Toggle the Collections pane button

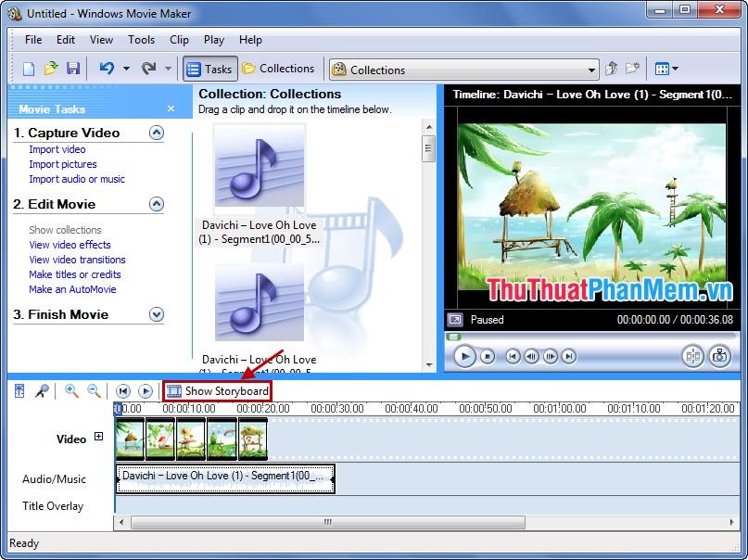tap(278, 68)
